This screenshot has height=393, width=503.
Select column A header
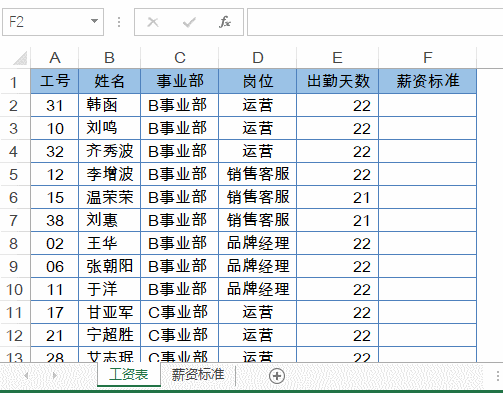click(x=55, y=58)
